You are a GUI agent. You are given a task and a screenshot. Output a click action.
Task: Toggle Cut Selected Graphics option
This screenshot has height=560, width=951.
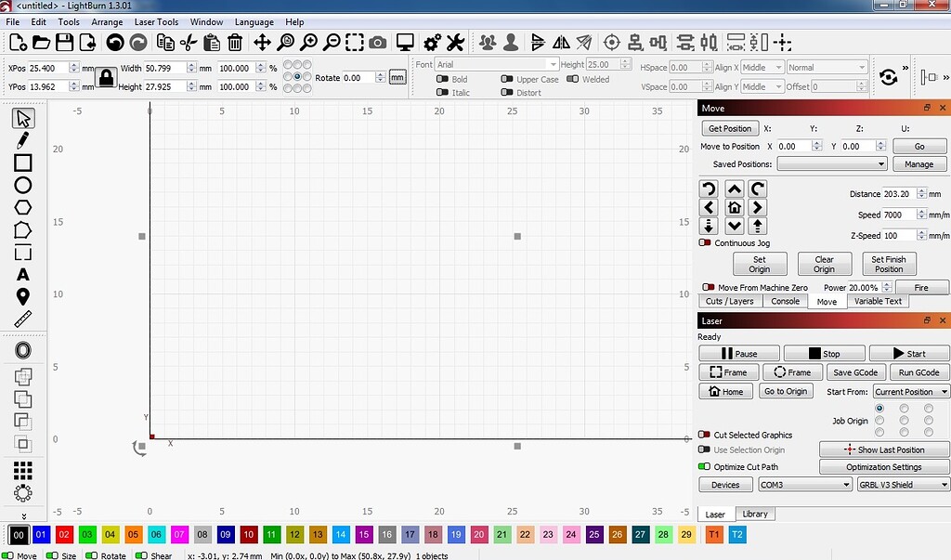(x=706, y=434)
